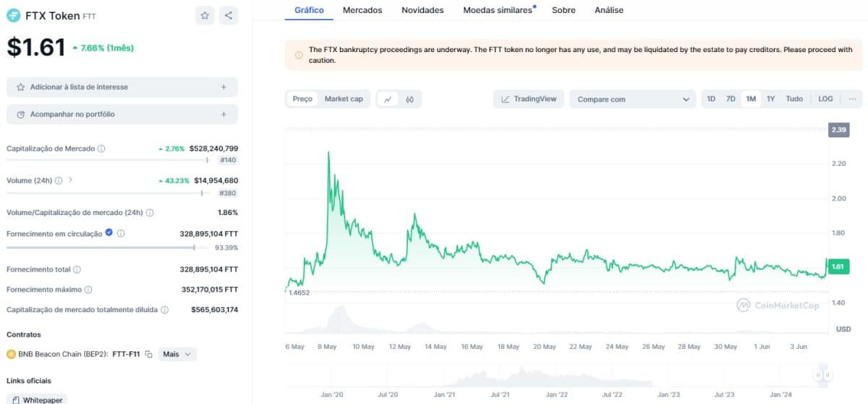868x404 pixels.
Task: Click the $528,240,799 market cap value
Action: click(213, 148)
